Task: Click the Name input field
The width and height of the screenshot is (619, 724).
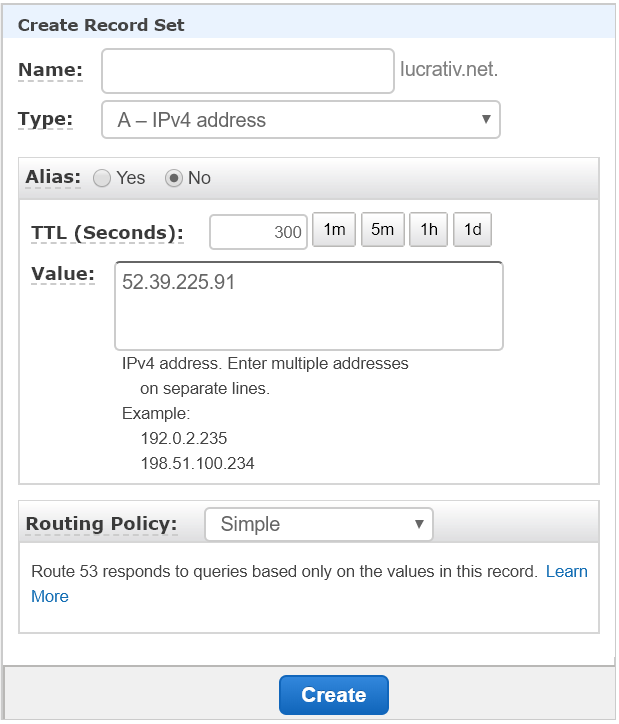Action: [x=248, y=71]
